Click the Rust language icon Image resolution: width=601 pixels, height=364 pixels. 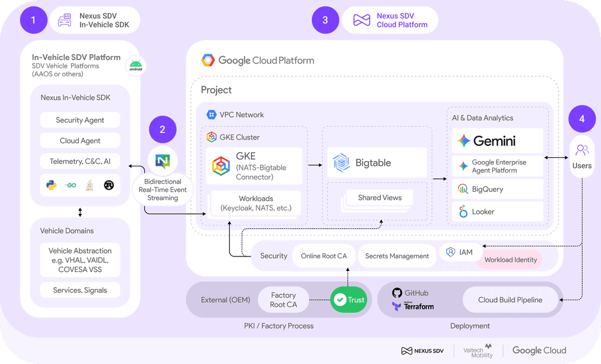[109, 185]
